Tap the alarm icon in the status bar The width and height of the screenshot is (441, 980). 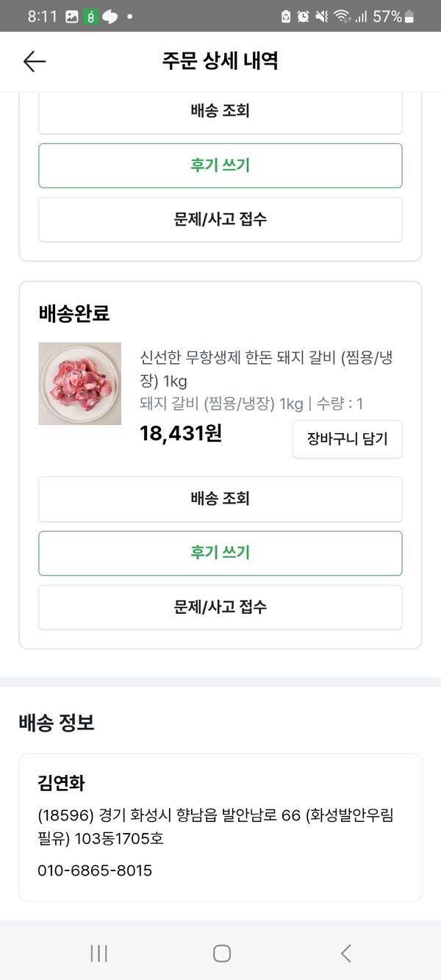[303, 16]
